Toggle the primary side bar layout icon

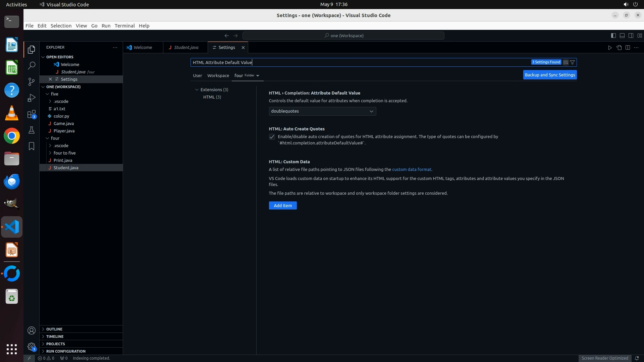point(613,36)
